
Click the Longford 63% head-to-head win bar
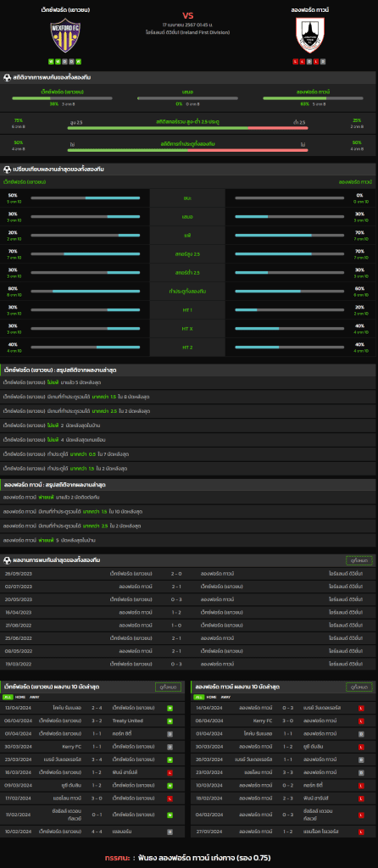pos(314,98)
